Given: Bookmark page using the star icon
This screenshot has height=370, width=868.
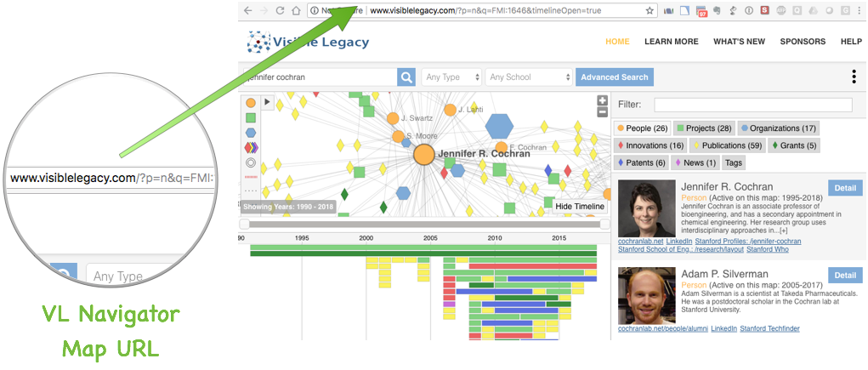Looking at the screenshot, I should pyautogui.click(x=650, y=11).
